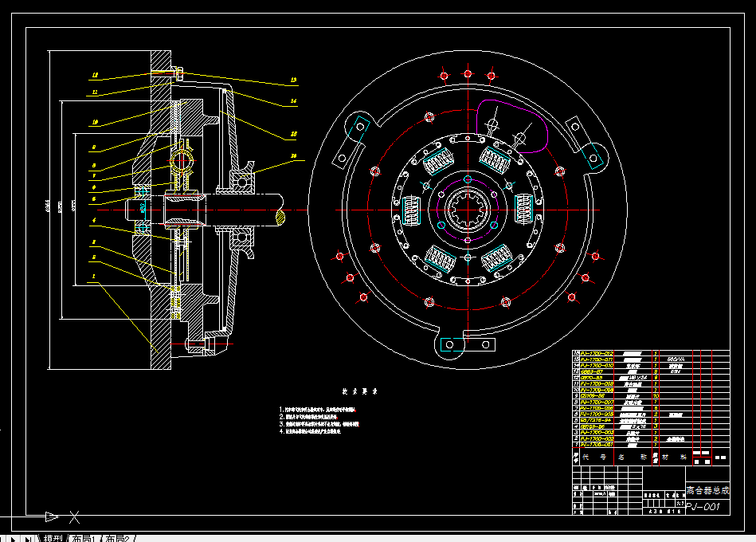756x542 pixels.
Task: Click the next-tab arrow beside layout tabs
Action: click(x=13, y=539)
